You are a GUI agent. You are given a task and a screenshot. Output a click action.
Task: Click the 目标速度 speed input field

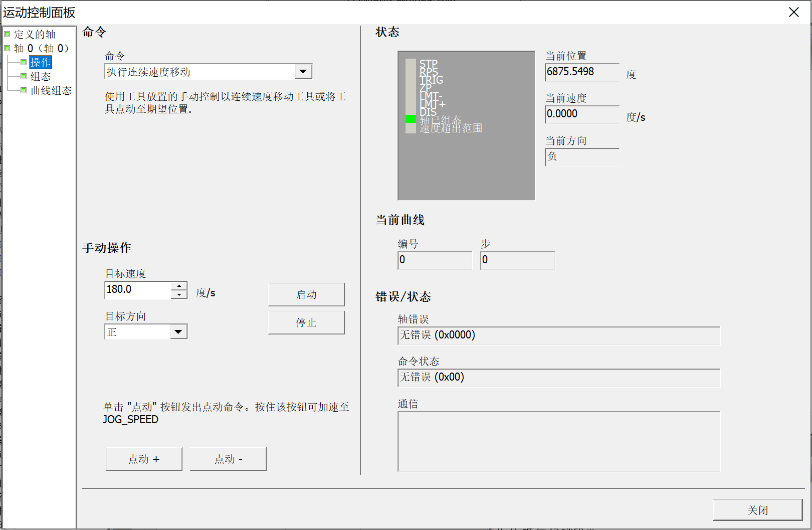(x=136, y=290)
